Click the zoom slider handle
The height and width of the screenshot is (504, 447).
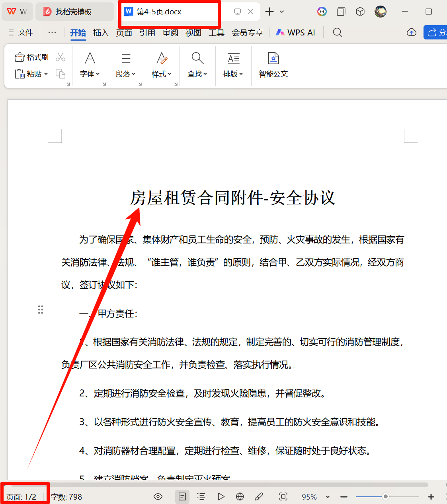[x=386, y=496]
